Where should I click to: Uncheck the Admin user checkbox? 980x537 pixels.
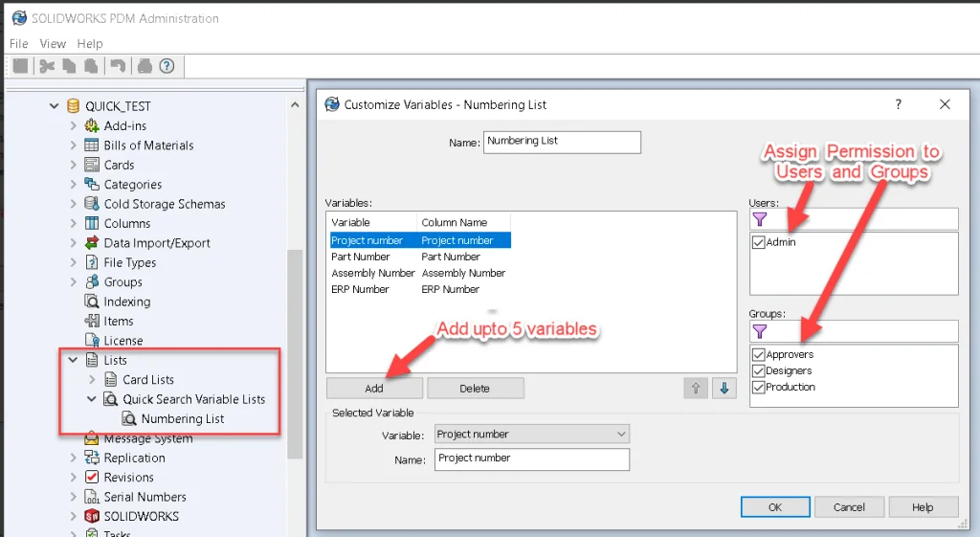tap(759, 242)
